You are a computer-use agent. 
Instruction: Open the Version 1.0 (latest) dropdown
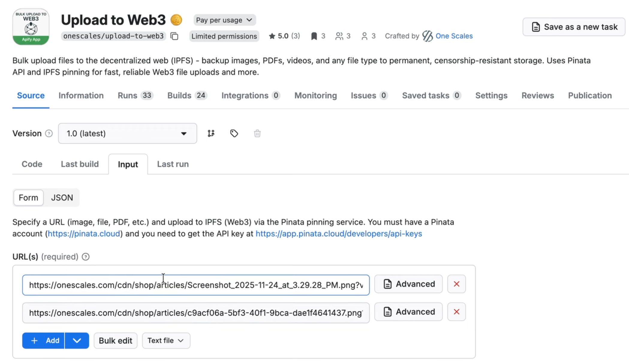[127, 133]
